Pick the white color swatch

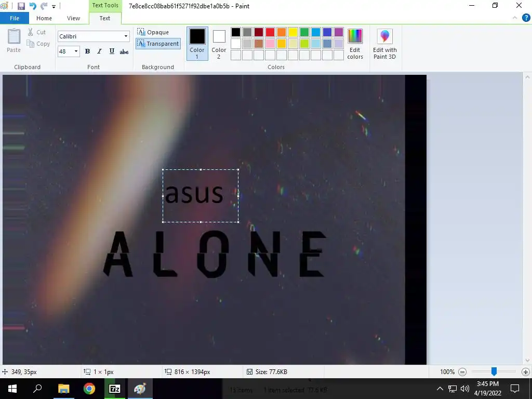236,44
